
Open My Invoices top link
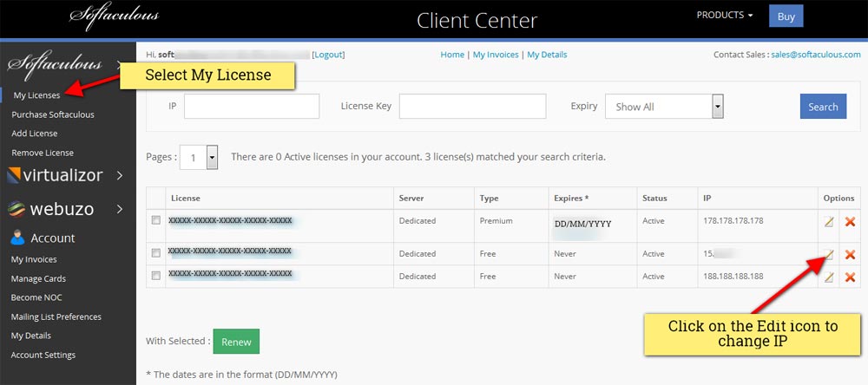496,55
